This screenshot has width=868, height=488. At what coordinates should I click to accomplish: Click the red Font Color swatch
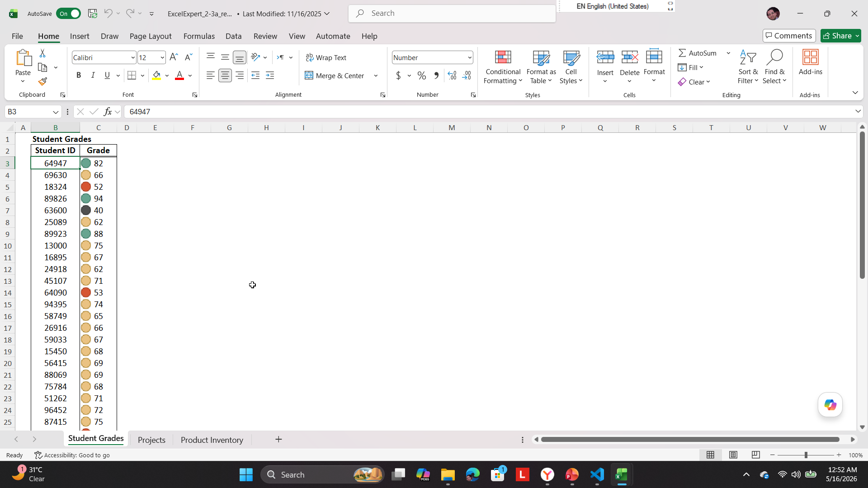coord(179,75)
